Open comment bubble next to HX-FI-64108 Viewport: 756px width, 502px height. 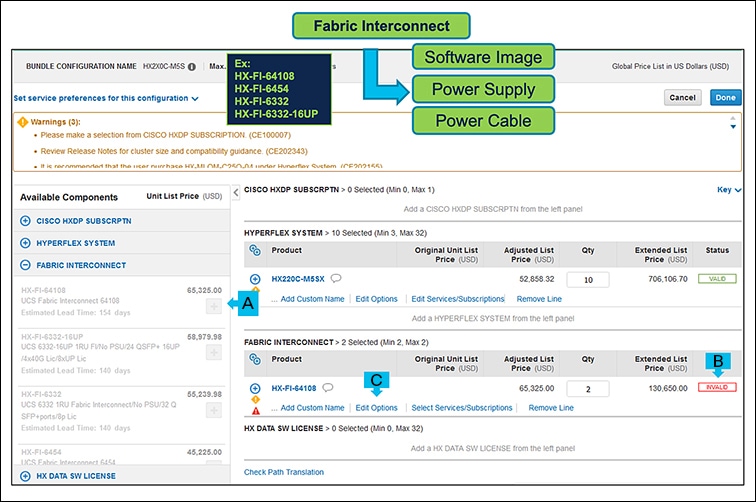(x=328, y=387)
